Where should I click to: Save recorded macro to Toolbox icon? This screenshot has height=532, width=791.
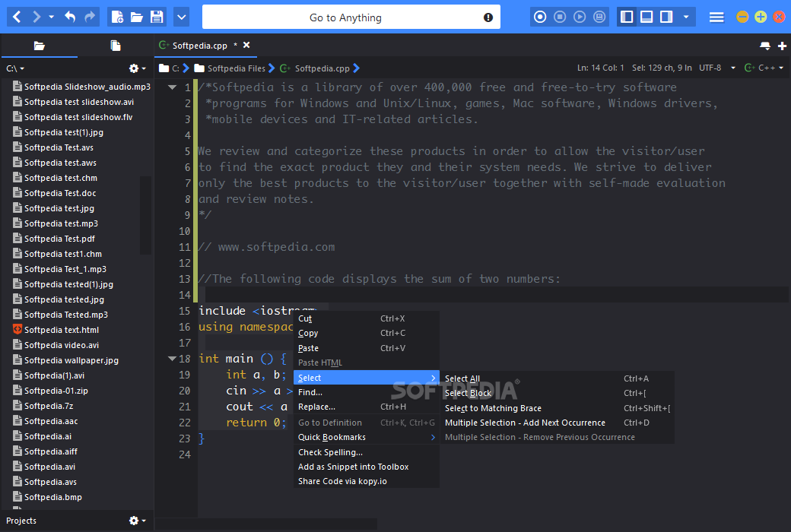pos(599,17)
